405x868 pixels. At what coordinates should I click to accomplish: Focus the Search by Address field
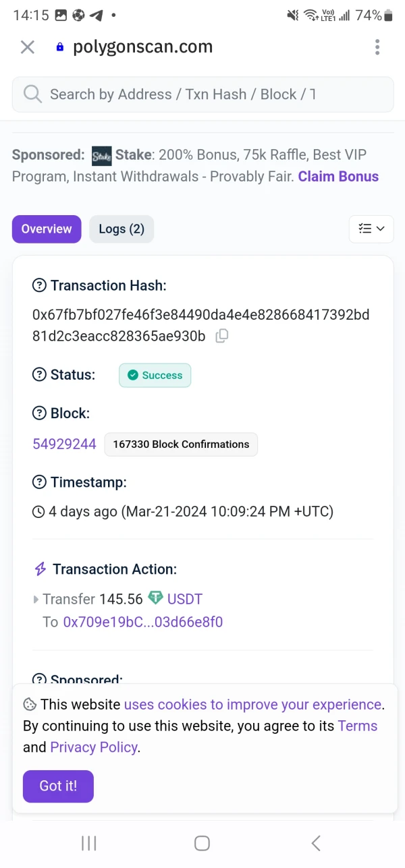(x=202, y=94)
